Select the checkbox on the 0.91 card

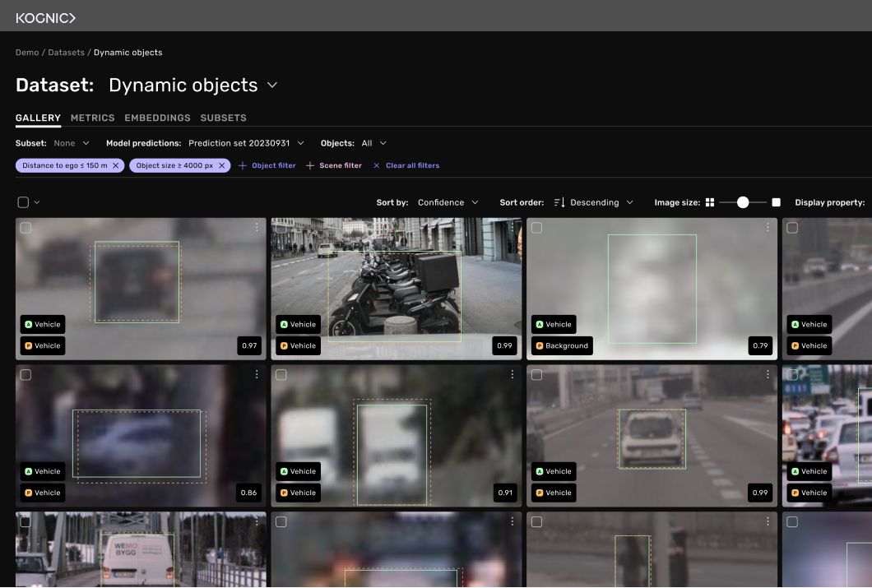(281, 375)
